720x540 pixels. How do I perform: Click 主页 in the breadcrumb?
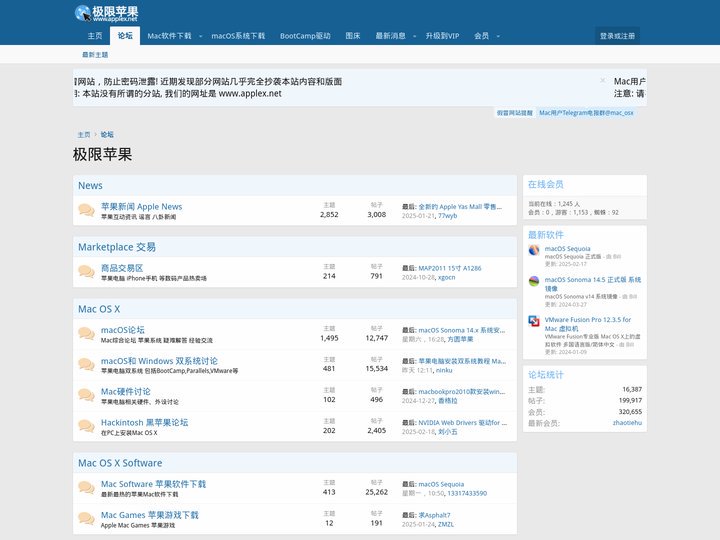84,135
